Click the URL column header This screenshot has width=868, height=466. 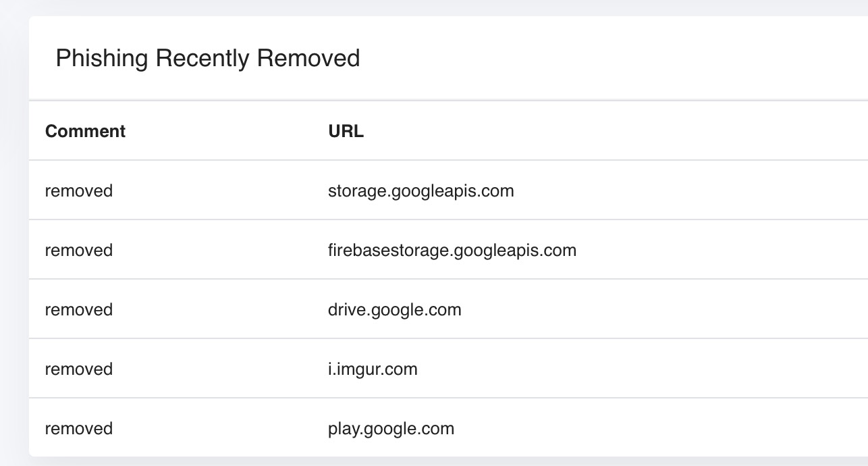click(x=346, y=131)
